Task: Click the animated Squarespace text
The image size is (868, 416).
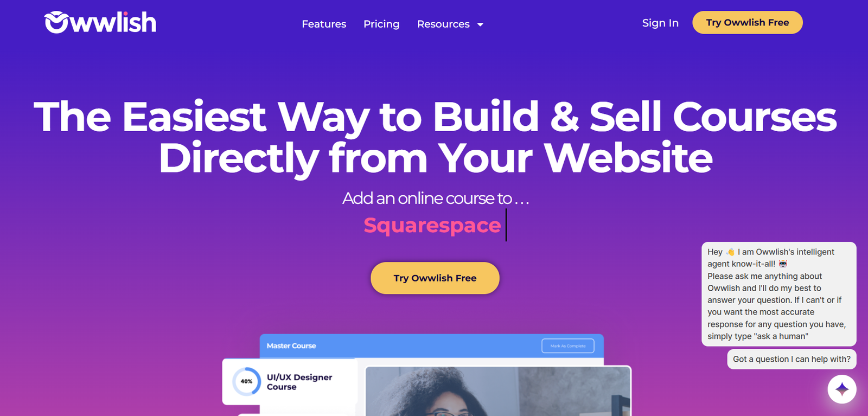Action: coord(432,225)
